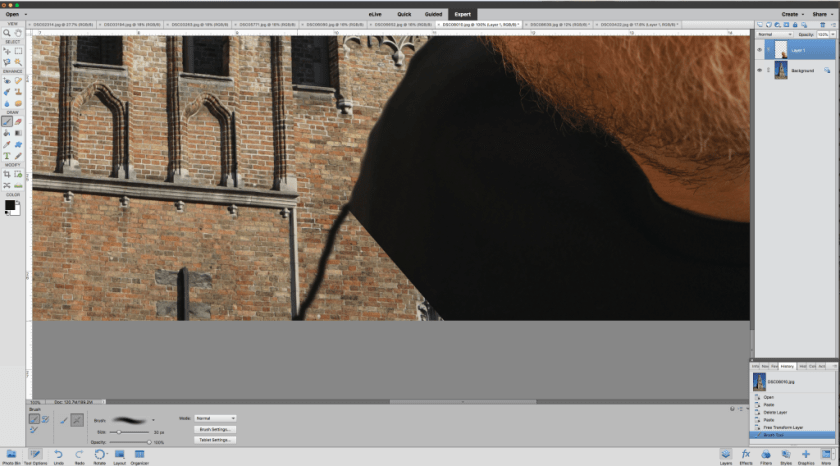Open the Create dropdown menu
The image size is (840, 466).
(793, 14)
